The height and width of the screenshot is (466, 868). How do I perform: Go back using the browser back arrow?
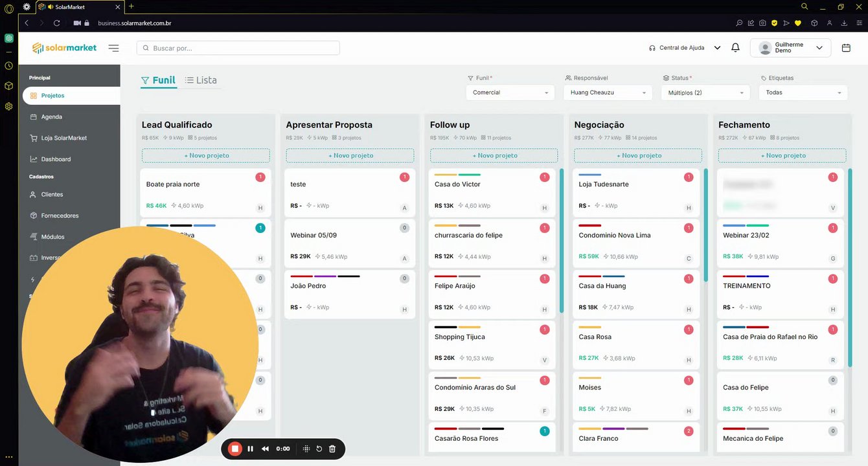tap(27, 23)
